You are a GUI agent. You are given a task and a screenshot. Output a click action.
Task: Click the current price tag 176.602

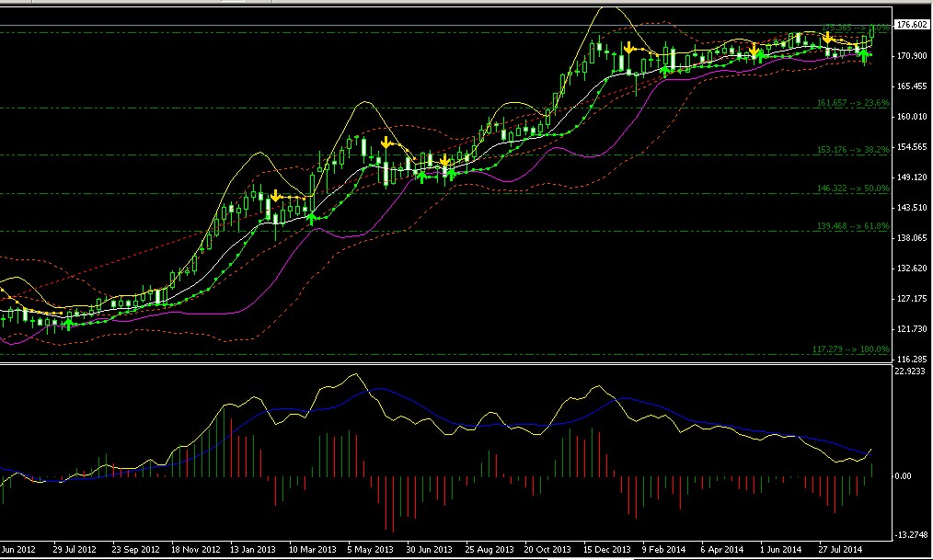click(912, 25)
